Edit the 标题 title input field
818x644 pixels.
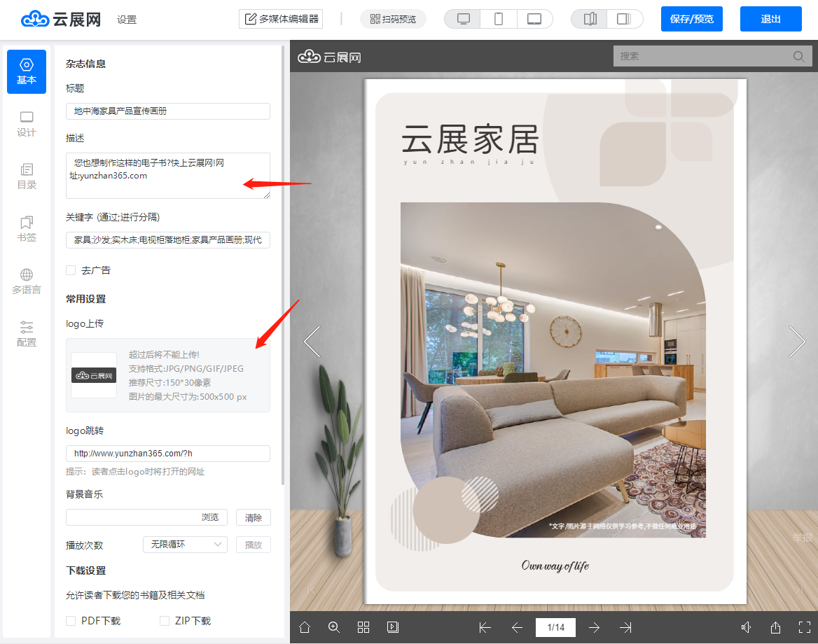tap(168, 111)
